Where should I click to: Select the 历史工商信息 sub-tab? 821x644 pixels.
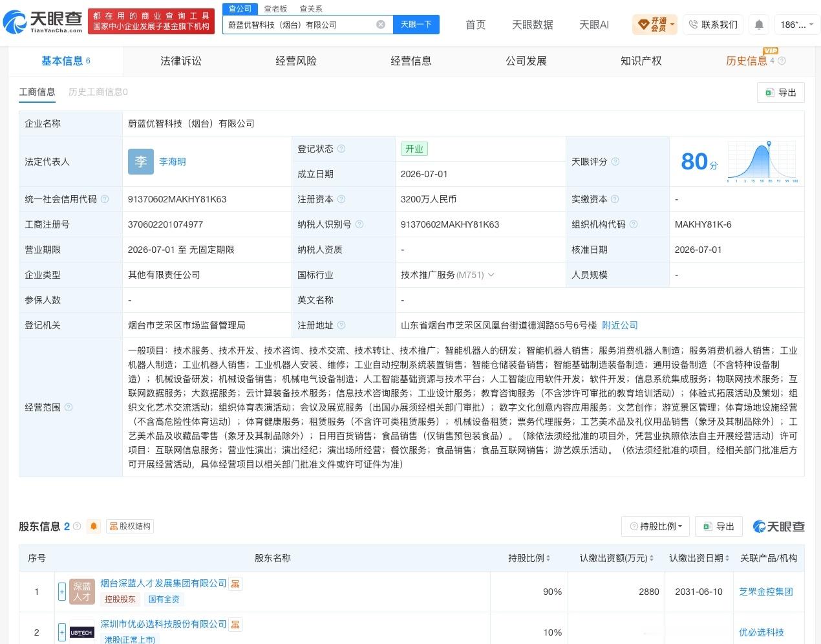coord(98,92)
